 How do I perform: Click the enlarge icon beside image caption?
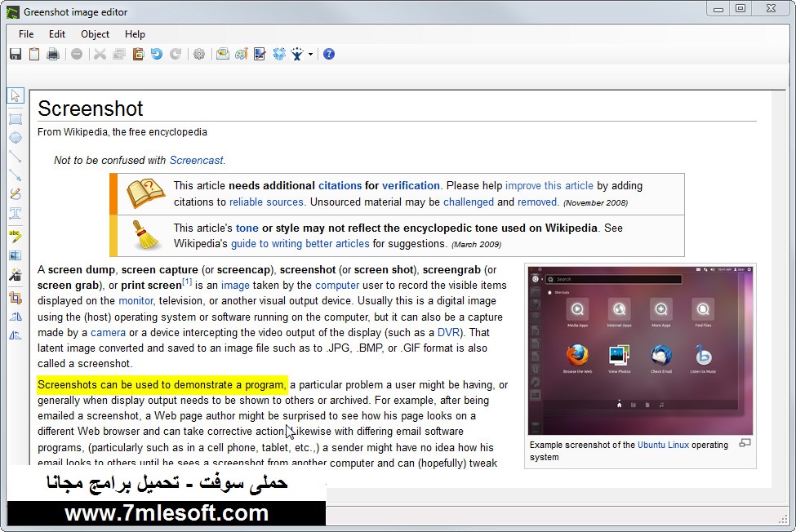[x=745, y=443]
